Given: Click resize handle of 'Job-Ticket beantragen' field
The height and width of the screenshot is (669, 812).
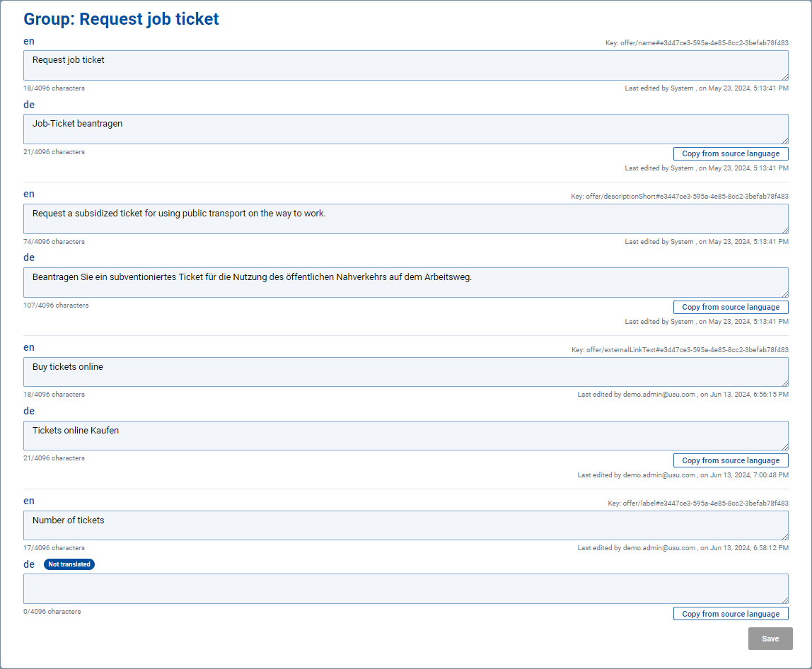Looking at the screenshot, I should [x=784, y=140].
